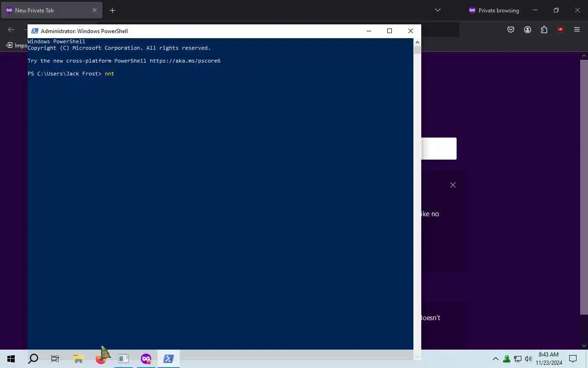Click the PowerShell vertical scrollbar thumb
The image size is (588, 368).
[x=417, y=50]
